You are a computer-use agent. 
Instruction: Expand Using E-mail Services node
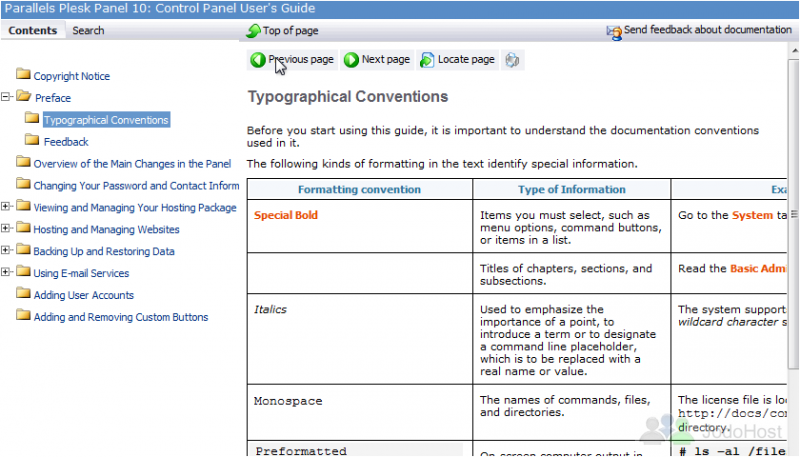click(x=6, y=272)
